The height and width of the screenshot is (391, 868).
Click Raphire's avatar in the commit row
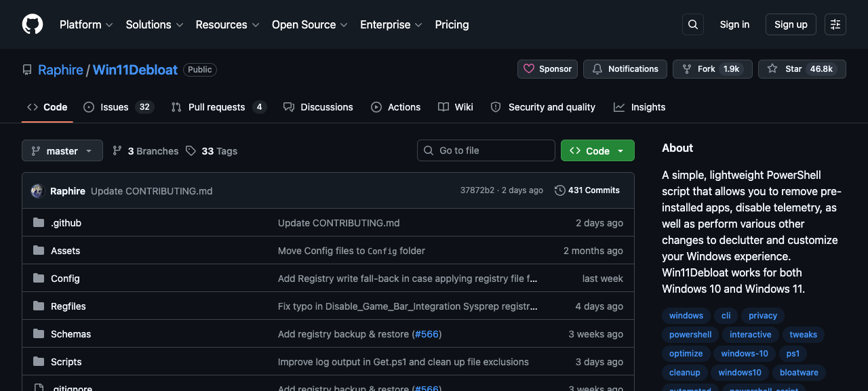pyautogui.click(x=38, y=191)
